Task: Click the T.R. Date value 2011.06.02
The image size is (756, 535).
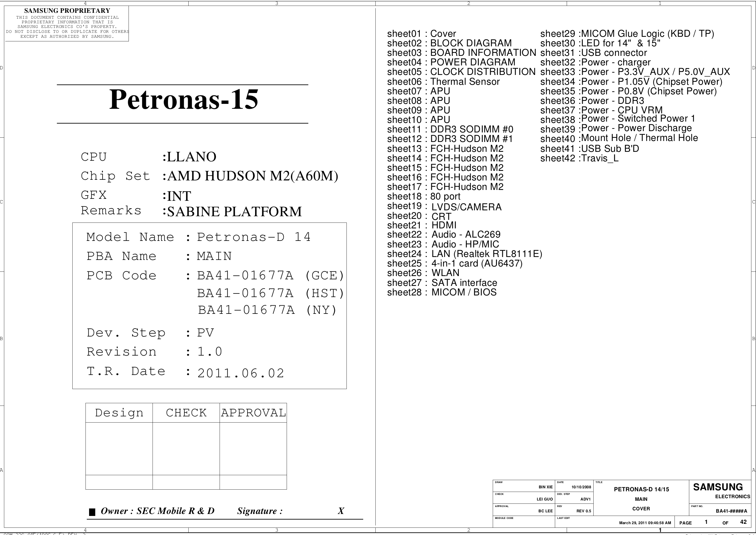Action: coord(241,373)
